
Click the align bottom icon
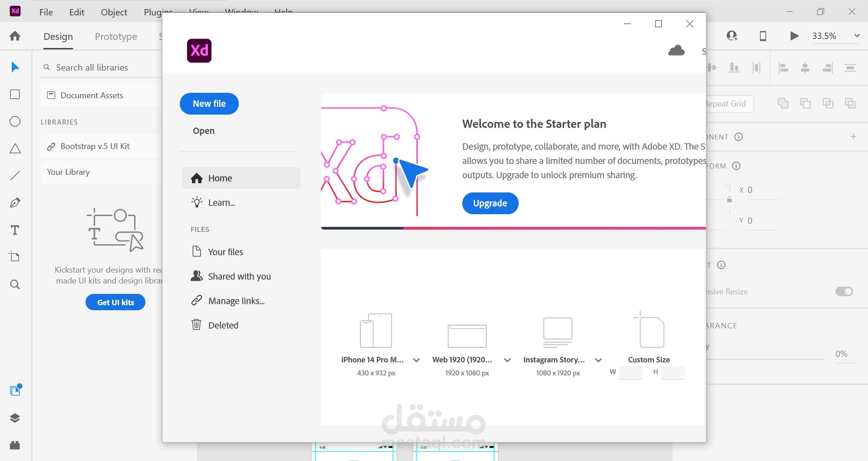click(x=734, y=68)
